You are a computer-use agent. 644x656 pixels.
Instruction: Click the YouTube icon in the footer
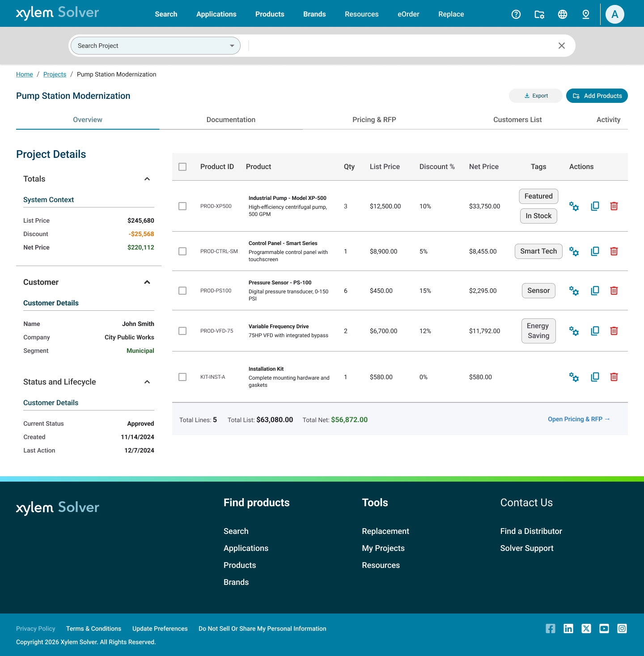coord(604,628)
